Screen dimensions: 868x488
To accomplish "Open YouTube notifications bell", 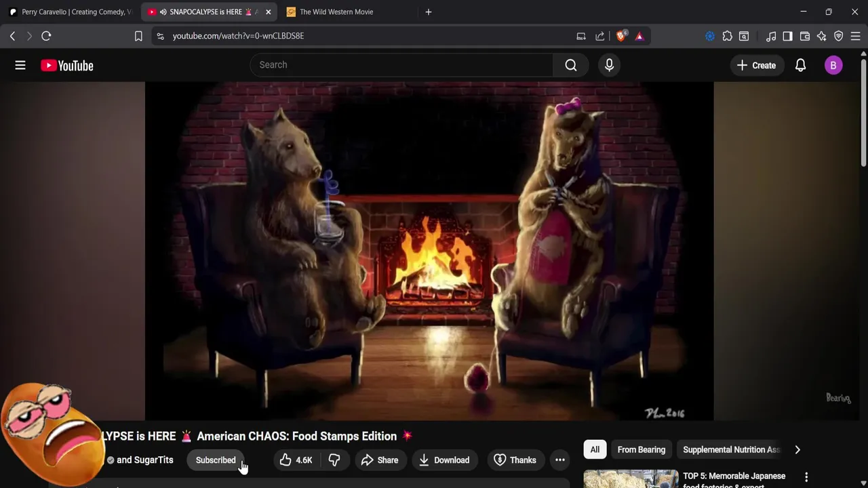I will coord(801,65).
